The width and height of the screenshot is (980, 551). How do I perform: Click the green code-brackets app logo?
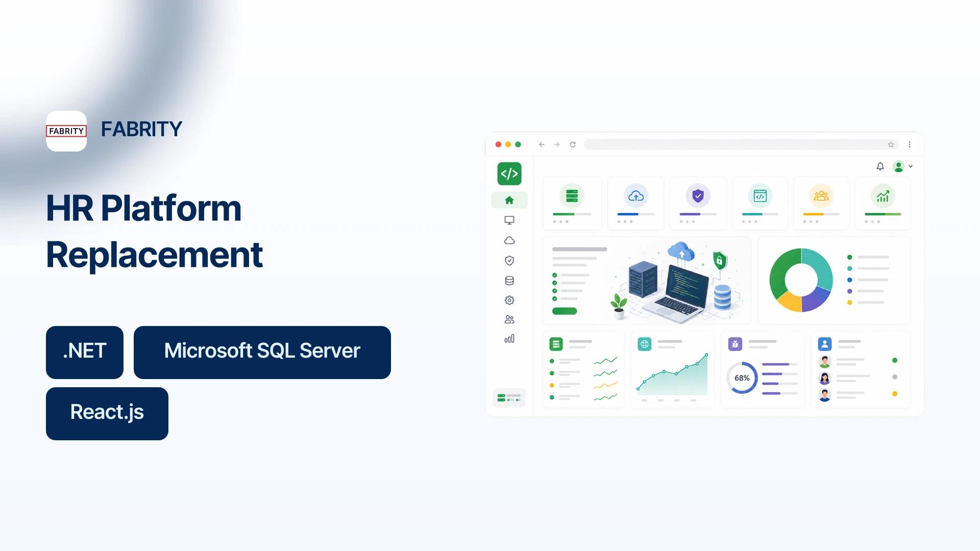click(509, 173)
